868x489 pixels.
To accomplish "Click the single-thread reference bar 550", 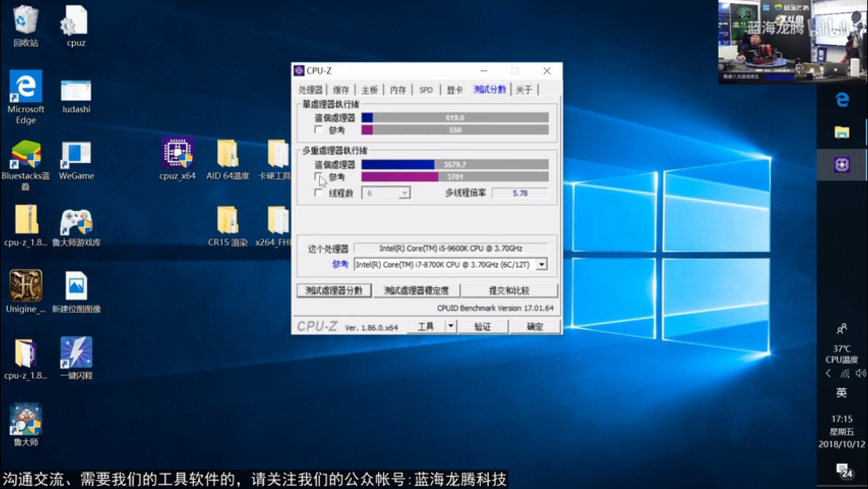I will coord(455,130).
